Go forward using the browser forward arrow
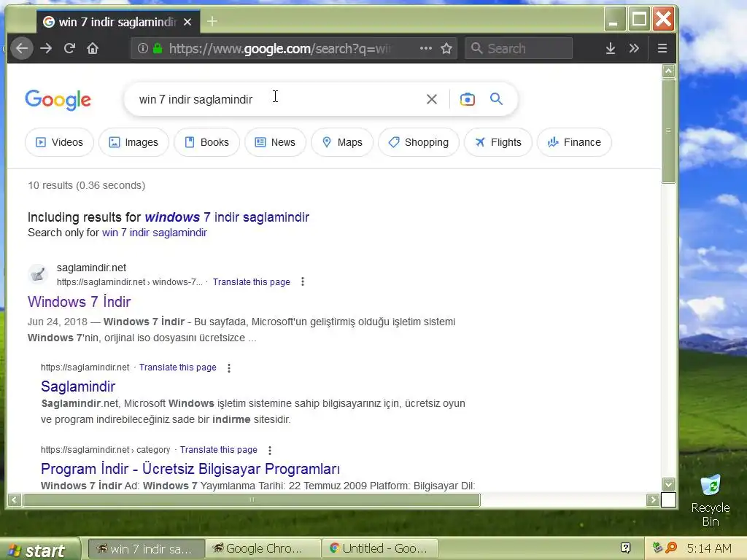747x560 pixels. [46, 48]
